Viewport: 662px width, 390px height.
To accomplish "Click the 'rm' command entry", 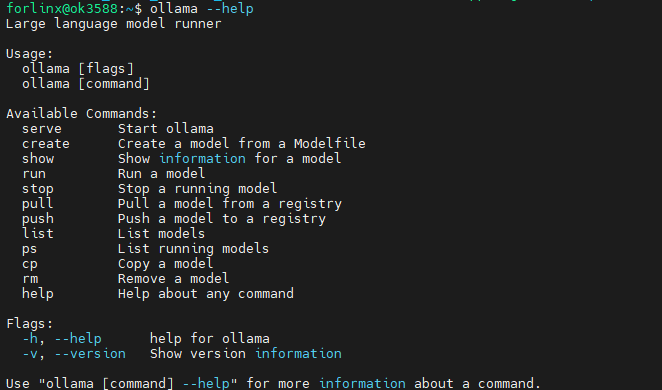I will (30, 279).
